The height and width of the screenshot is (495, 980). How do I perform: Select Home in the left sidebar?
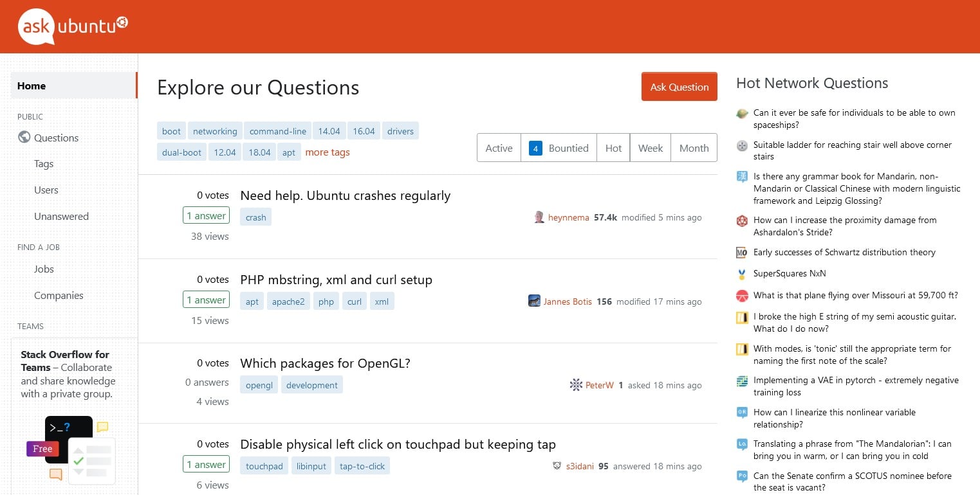tap(73, 85)
